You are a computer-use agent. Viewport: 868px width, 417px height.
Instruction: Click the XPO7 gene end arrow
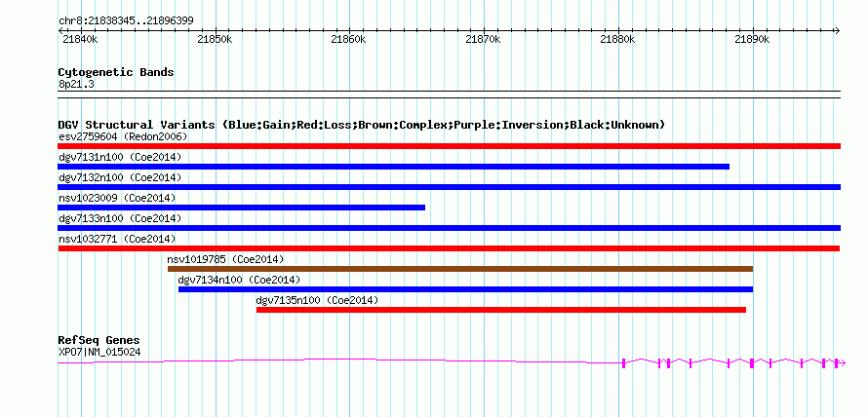[842, 362]
